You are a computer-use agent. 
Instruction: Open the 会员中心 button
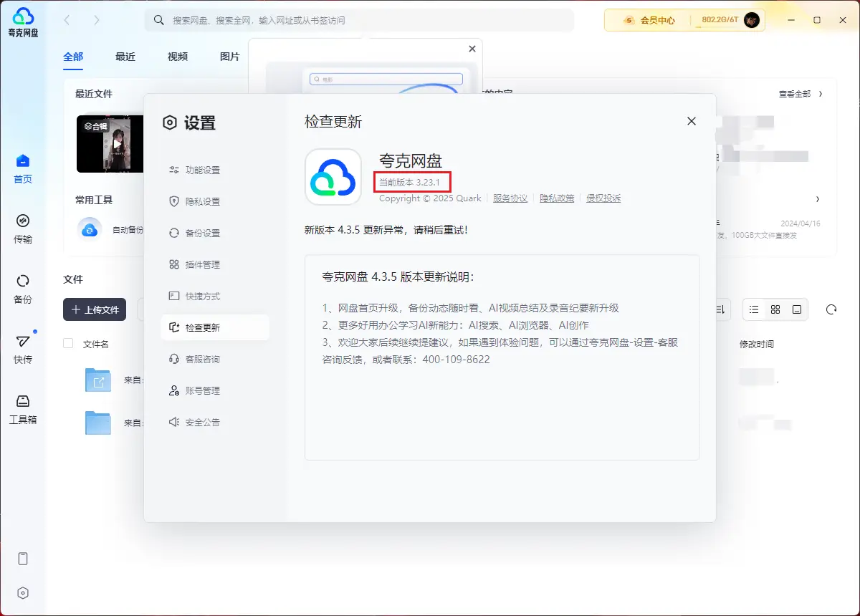(649, 20)
